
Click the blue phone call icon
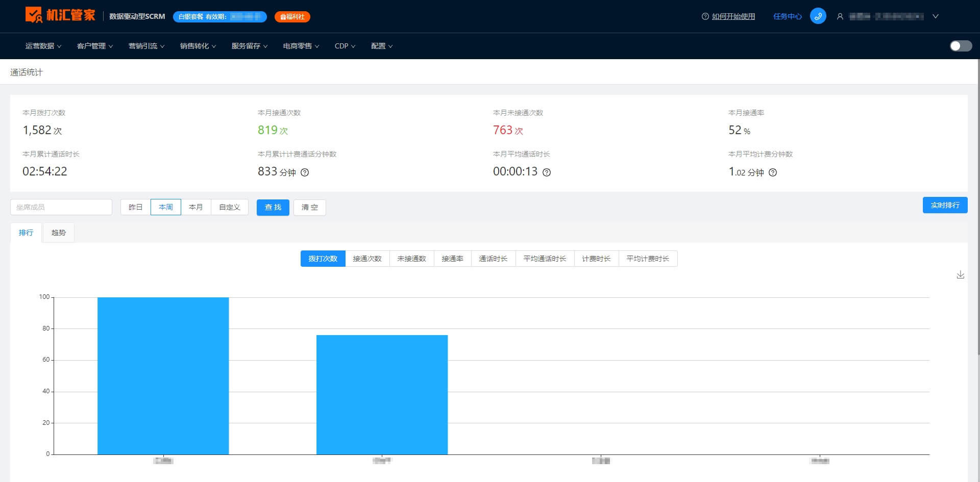point(818,16)
